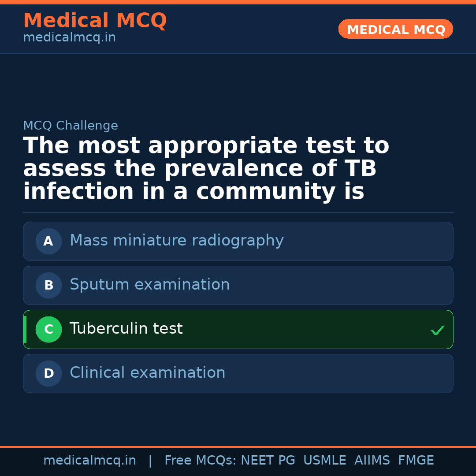Open the medicalmcq.in link under the header title
The width and height of the screenshot is (476, 476).
coord(69,38)
